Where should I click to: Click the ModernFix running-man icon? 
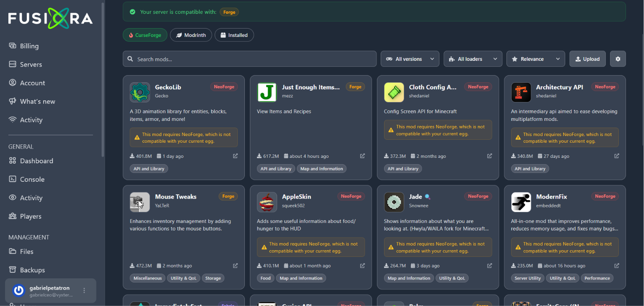(521, 202)
